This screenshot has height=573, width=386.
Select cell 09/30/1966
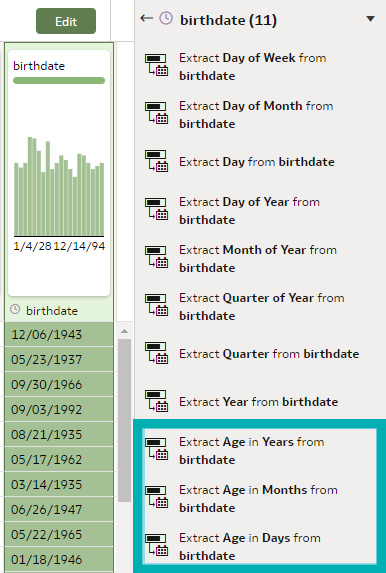(59, 384)
